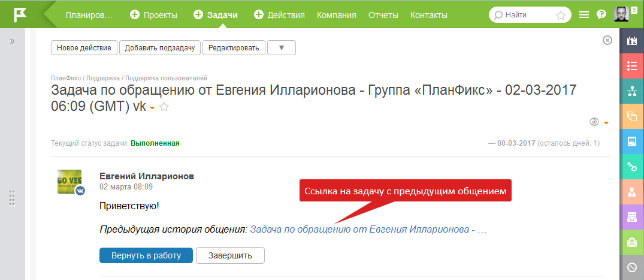This screenshot has width=644, height=280.
Task: Click the Вернуть в работу button
Action: pyautogui.click(x=146, y=255)
